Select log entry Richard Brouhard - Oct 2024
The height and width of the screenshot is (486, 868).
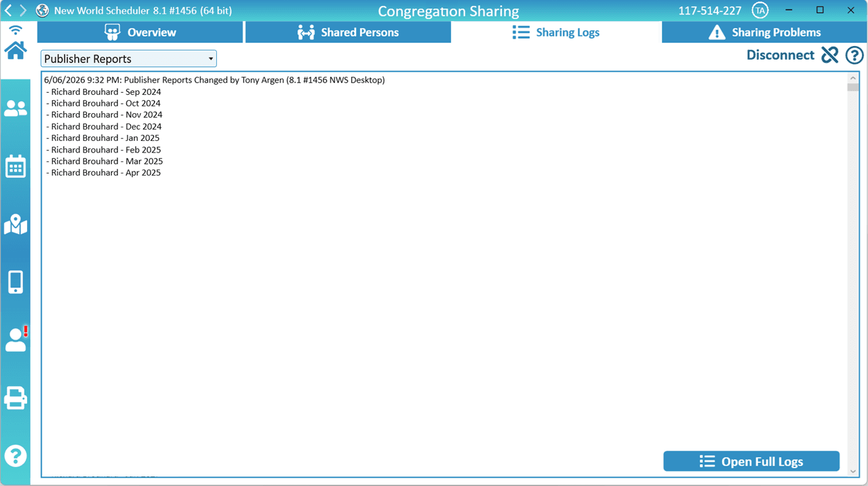[104, 103]
